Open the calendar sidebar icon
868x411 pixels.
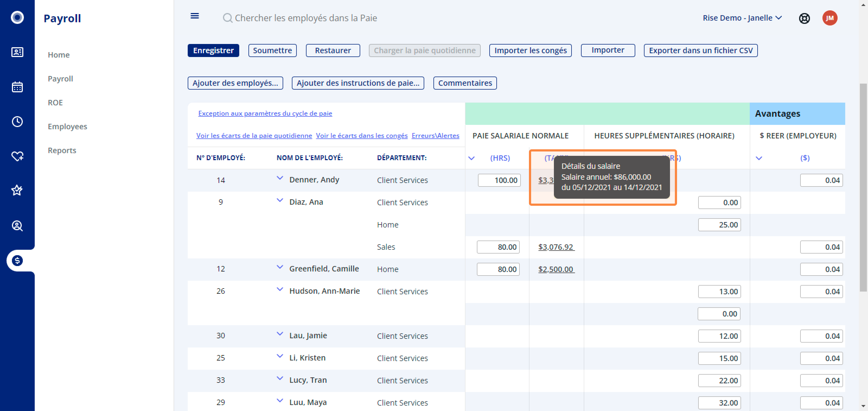point(17,87)
